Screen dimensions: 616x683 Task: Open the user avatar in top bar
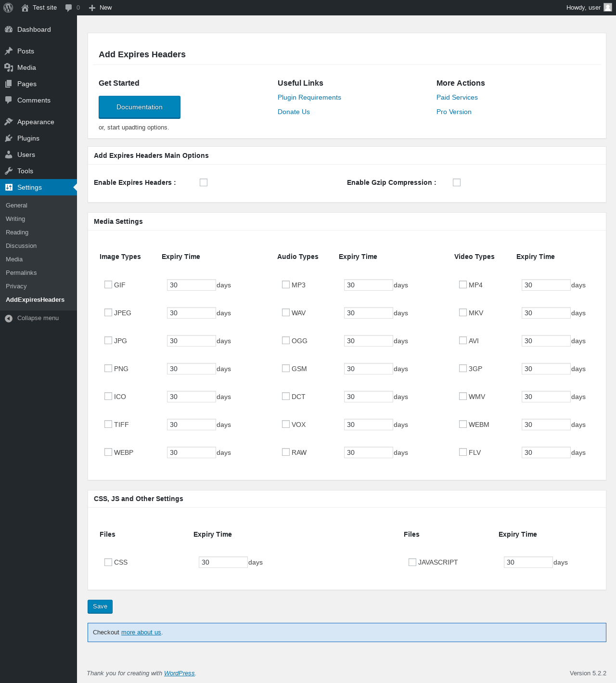tap(608, 7)
